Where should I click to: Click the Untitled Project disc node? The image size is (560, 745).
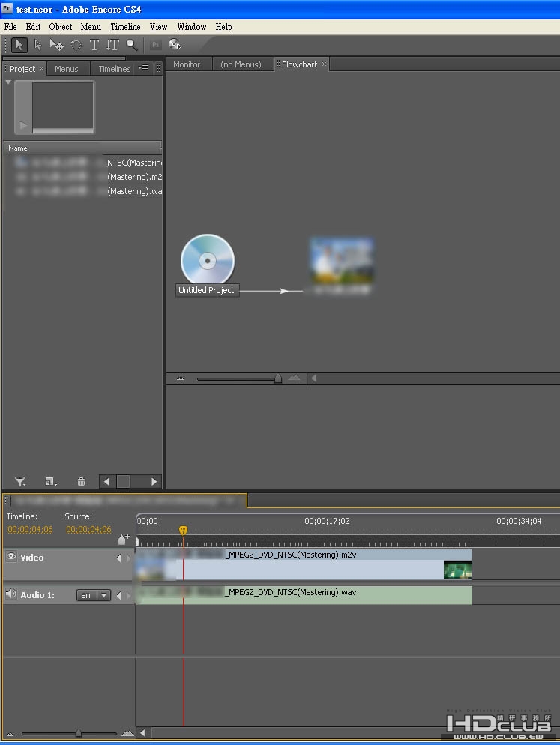tap(208, 261)
